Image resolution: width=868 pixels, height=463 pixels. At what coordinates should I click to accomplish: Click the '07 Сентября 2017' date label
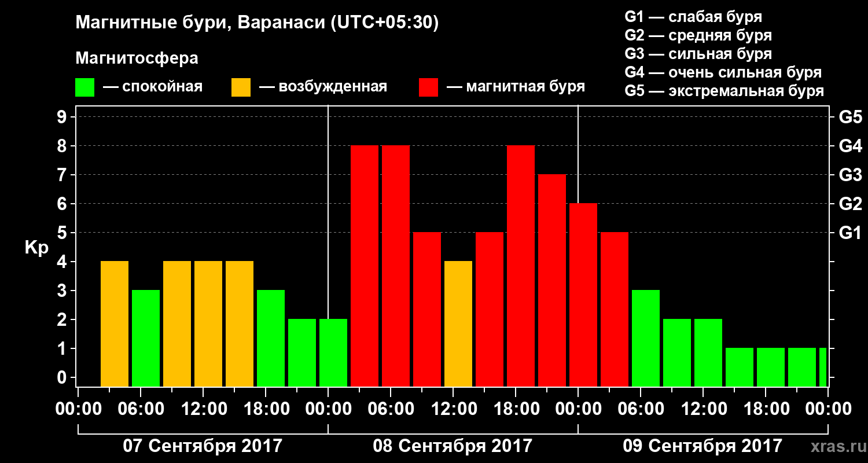(x=203, y=446)
